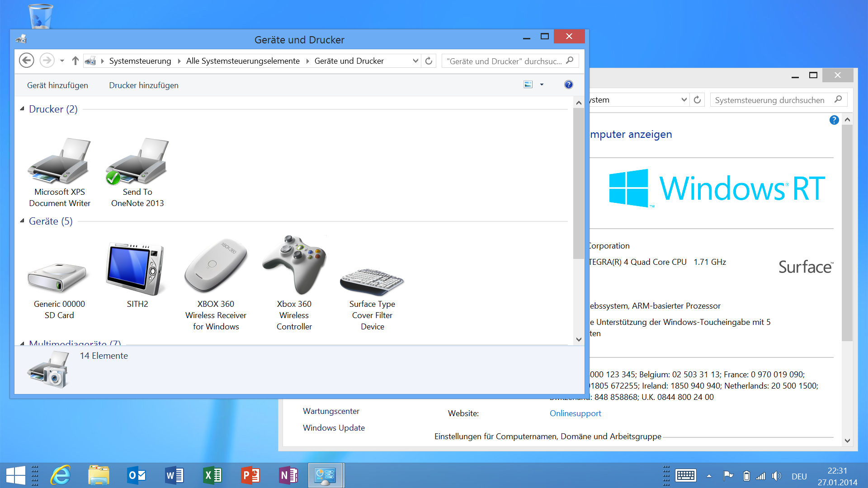Open the Recycle Bin on the desktop
Image resolution: width=868 pixels, height=488 pixels.
point(41,16)
